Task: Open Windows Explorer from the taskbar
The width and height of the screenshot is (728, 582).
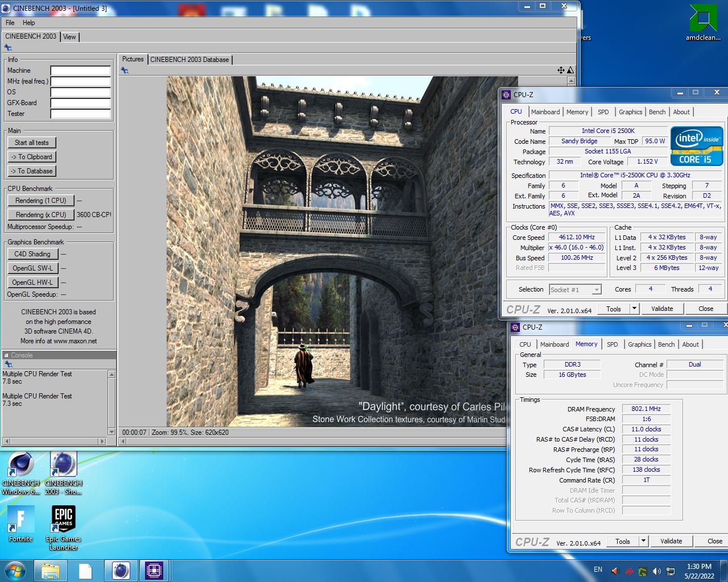Action: pos(51,571)
